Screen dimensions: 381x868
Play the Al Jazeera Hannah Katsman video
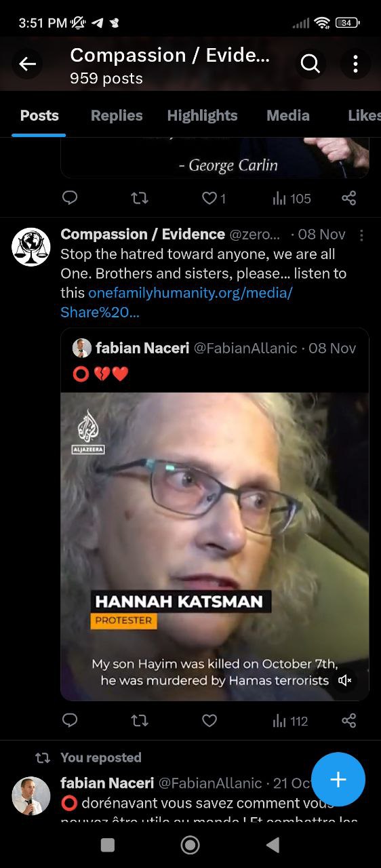click(x=215, y=547)
